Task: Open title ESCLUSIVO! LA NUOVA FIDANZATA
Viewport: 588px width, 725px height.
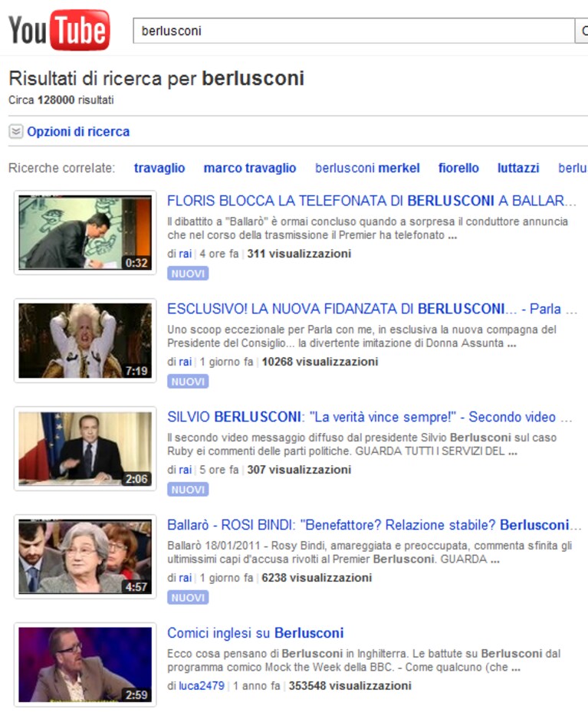Action: pyautogui.click(x=372, y=309)
